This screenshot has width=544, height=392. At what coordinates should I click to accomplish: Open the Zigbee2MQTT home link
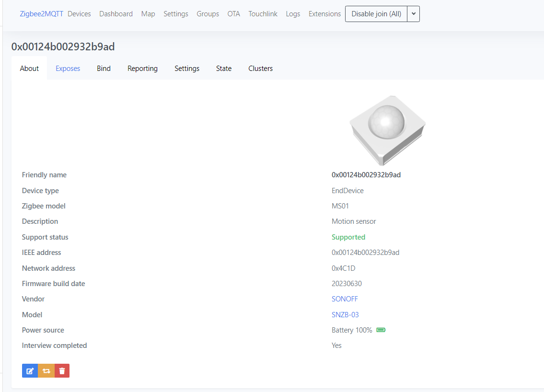tap(41, 14)
